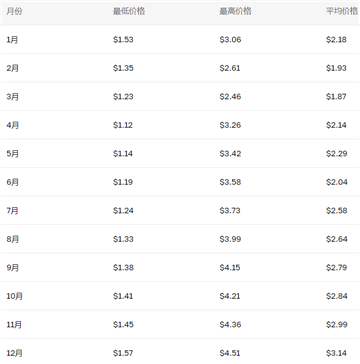Click the February average price $1.93
The image size is (360, 364).
pos(337,68)
